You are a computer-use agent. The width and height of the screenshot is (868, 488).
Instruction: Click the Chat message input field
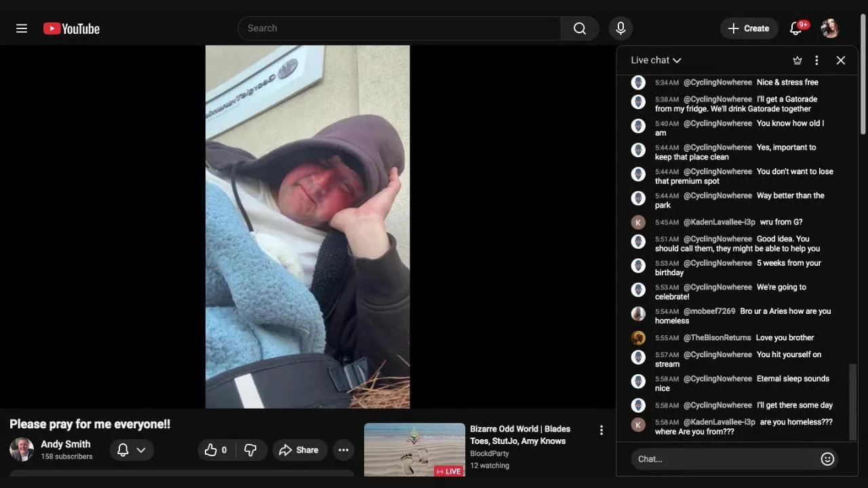point(724,459)
